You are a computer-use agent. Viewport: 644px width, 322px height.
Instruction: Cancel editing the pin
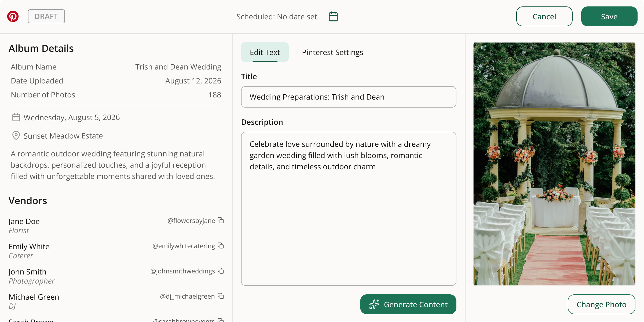[x=544, y=16]
